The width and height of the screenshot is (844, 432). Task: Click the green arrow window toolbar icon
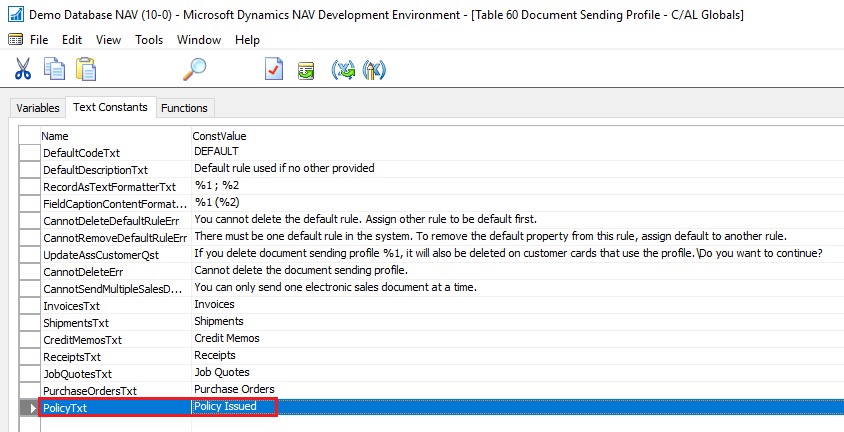coord(305,69)
